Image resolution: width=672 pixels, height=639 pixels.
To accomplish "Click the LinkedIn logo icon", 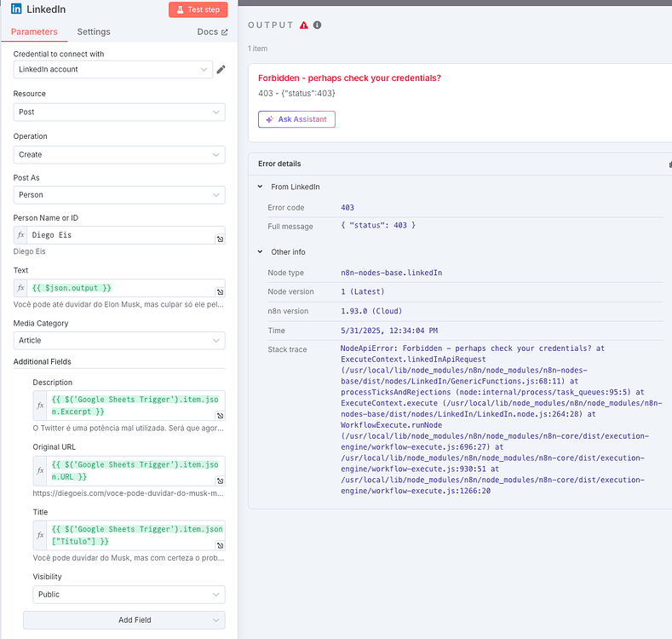I will coord(17,9).
